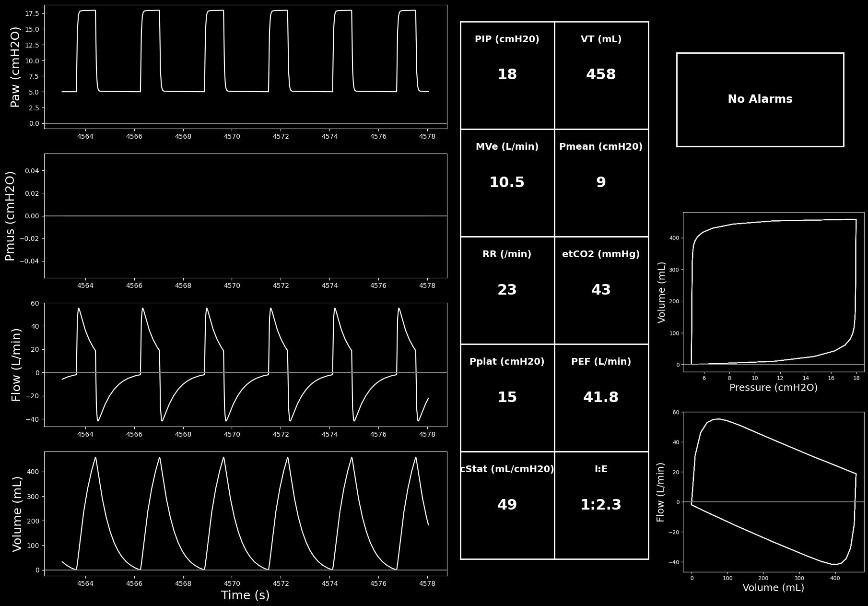Click the Pmus (cmH2O) axis label
Viewport: 868px width, 606px height.
click(11, 216)
